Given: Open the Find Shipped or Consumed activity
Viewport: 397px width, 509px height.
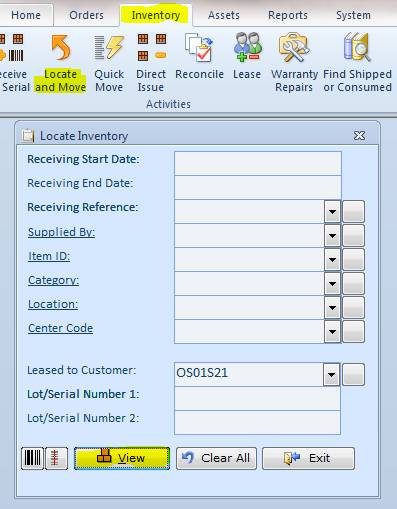Looking at the screenshot, I should click(x=357, y=63).
